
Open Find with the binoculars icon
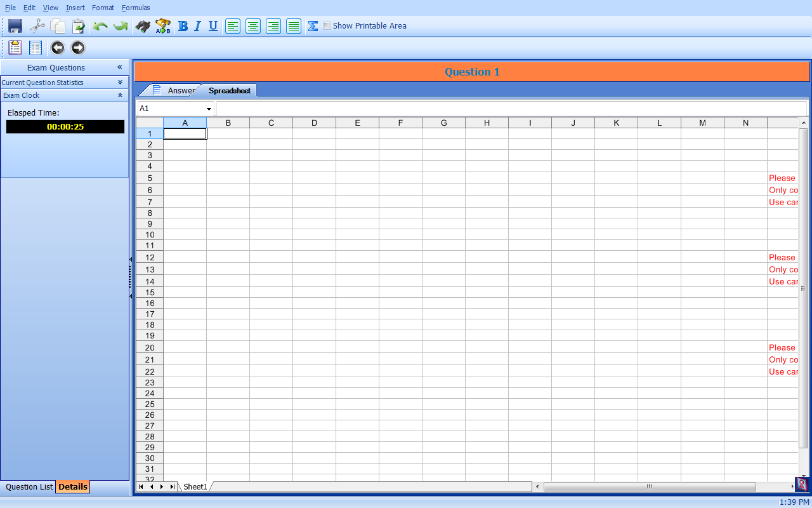(143, 26)
